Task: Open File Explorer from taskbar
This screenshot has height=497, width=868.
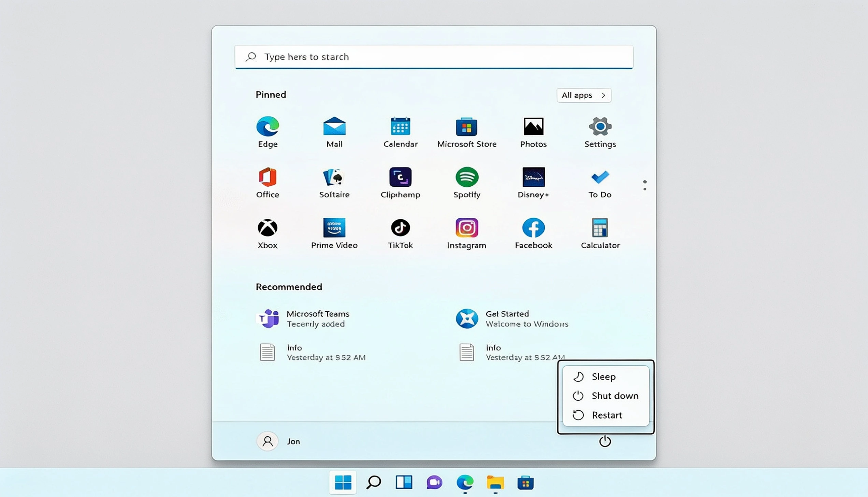Action: coord(495,482)
